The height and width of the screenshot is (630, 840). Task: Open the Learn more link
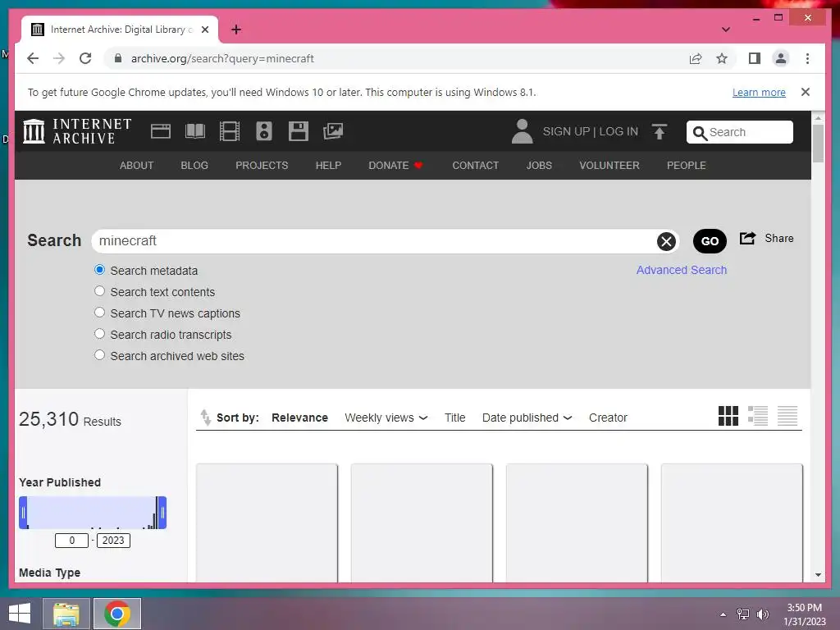(759, 93)
